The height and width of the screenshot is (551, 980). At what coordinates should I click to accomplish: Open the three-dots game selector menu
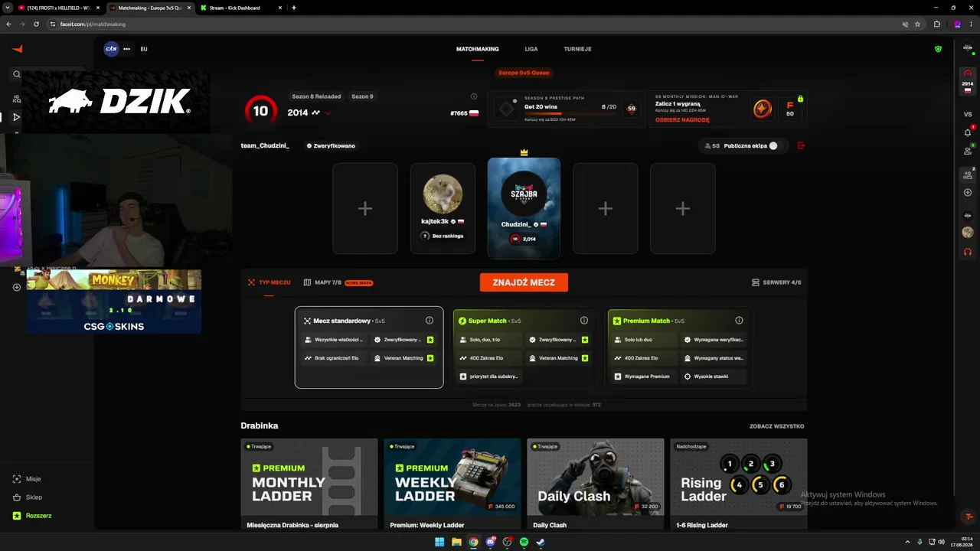[126, 49]
